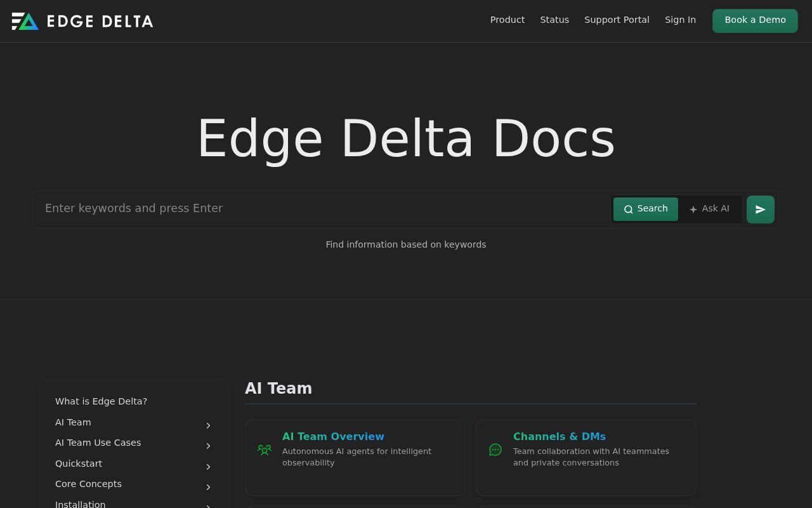The image size is (812, 508).
Task: Click the AI Team Overview agents icon
Action: point(265,450)
